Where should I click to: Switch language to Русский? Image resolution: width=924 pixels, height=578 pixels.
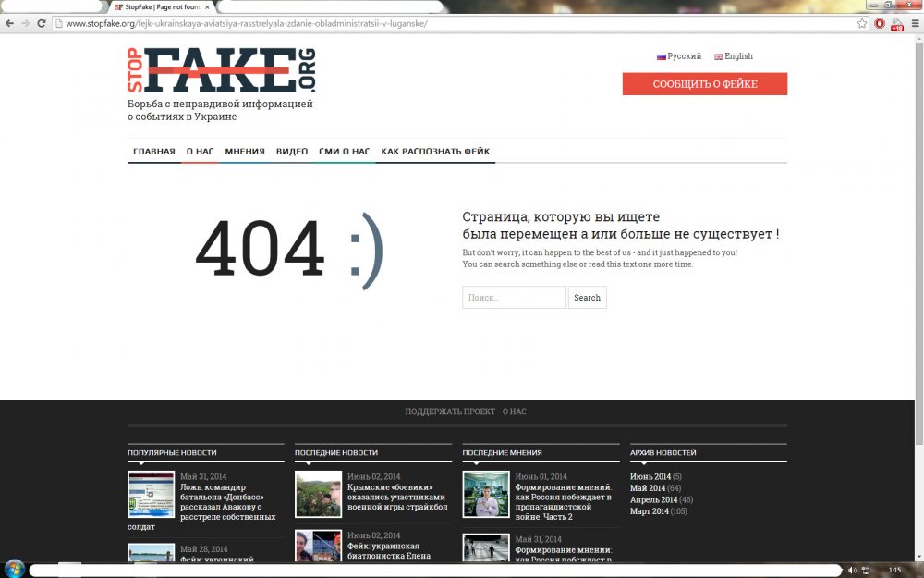(x=679, y=56)
